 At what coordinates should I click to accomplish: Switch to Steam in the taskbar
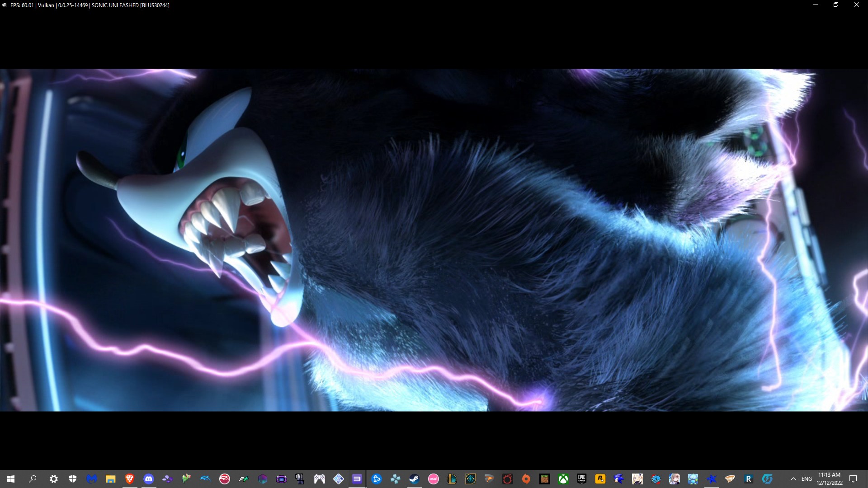click(x=415, y=479)
